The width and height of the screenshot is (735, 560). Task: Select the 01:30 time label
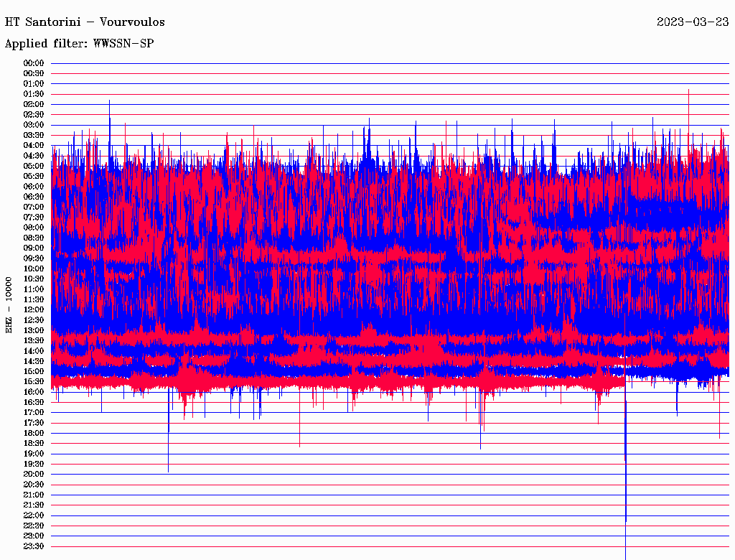click(34, 94)
